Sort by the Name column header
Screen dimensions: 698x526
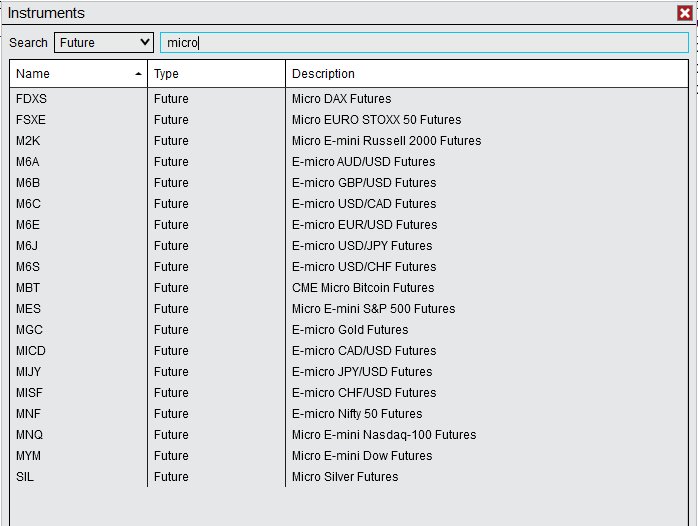pyautogui.click(x=78, y=74)
